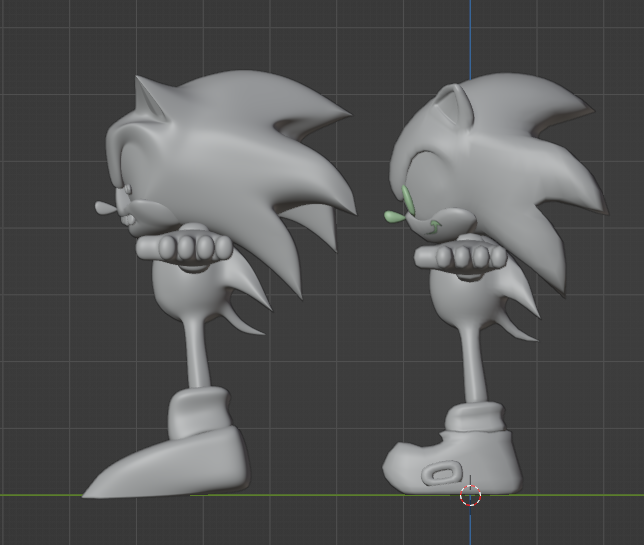Click the 3D cursor at the origin
Viewport: 644px width, 545px height.
pos(470,495)
